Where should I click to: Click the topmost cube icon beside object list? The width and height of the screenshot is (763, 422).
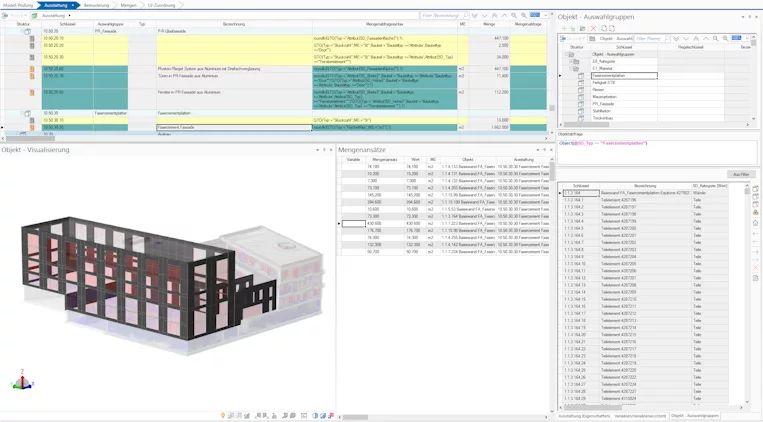pos(756,189)
